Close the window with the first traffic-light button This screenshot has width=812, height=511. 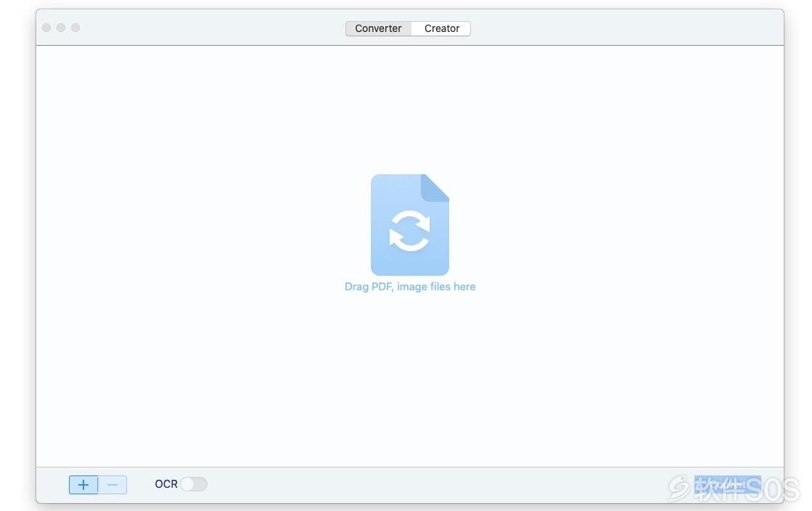click(46, 28)
